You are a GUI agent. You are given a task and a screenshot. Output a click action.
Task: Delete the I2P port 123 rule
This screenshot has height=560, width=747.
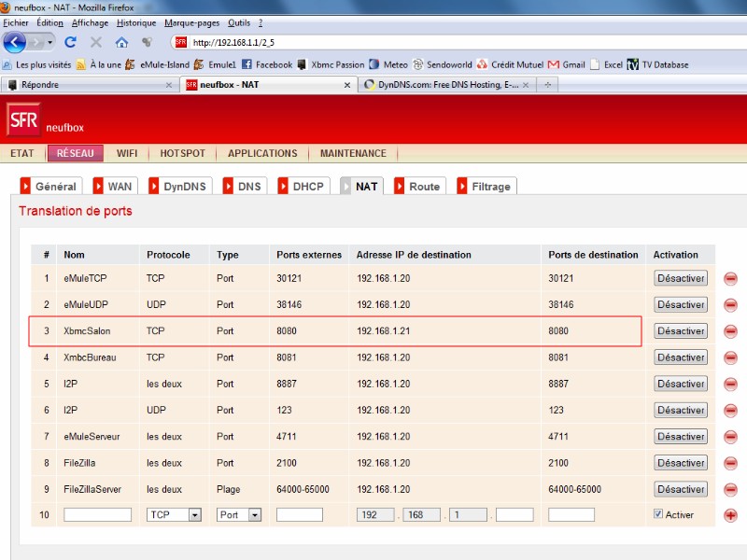point(730,411)
